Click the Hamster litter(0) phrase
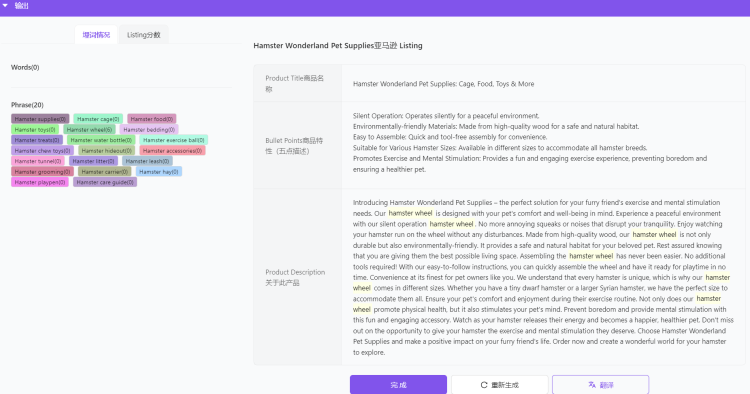This screenshot has width=750, height=394. click(93, 161)
